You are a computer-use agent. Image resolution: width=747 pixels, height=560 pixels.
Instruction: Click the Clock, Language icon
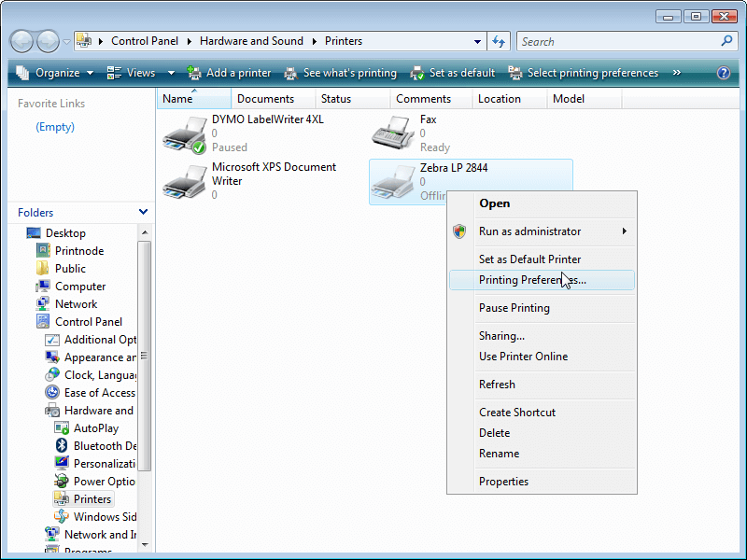point(52,375)
